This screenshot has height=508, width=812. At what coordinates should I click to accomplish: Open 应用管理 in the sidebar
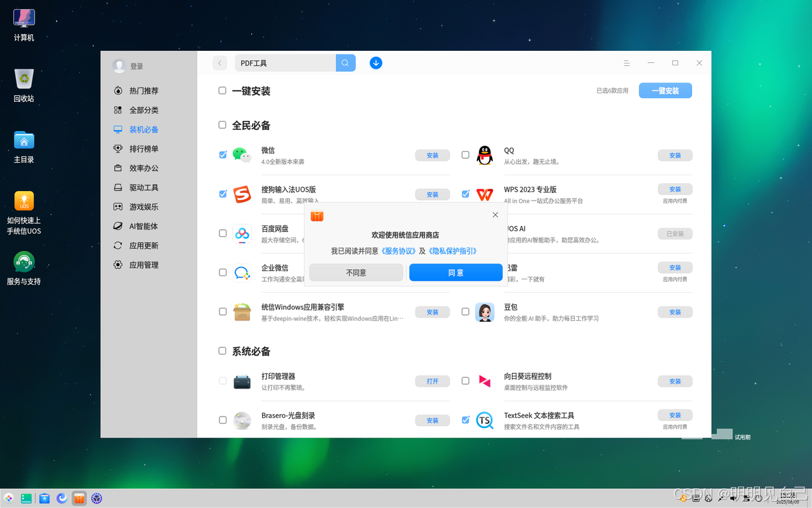[143, 265]
